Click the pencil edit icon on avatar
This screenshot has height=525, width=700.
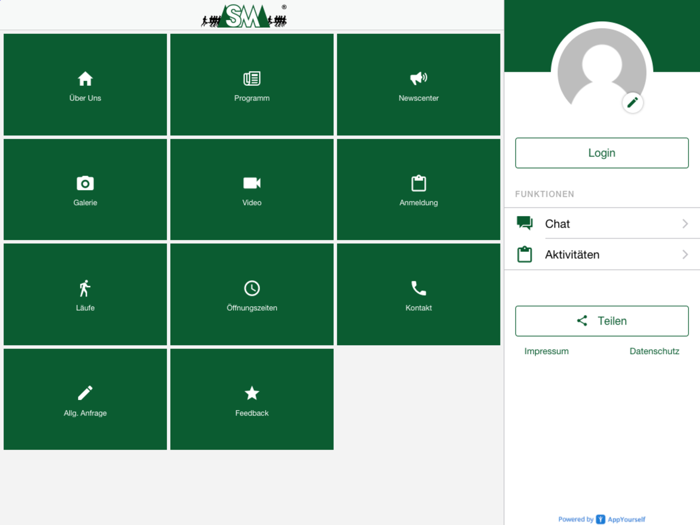tap(632, 102)
